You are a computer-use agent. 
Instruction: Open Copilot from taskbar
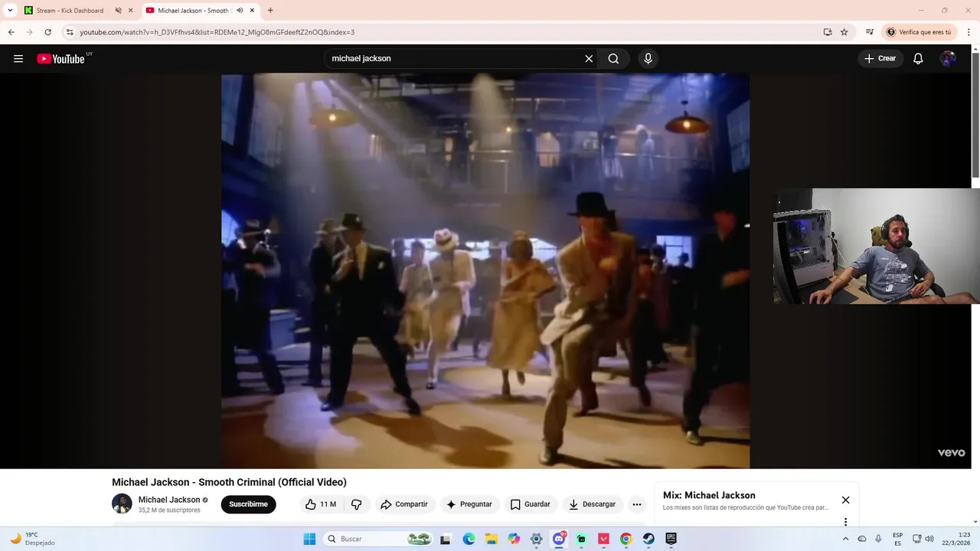pos(514,539)
